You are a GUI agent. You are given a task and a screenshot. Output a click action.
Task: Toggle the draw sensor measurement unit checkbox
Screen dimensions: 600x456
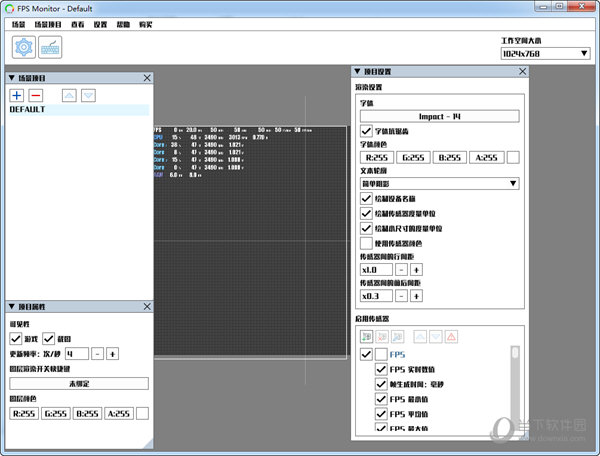tap(366, 213)
